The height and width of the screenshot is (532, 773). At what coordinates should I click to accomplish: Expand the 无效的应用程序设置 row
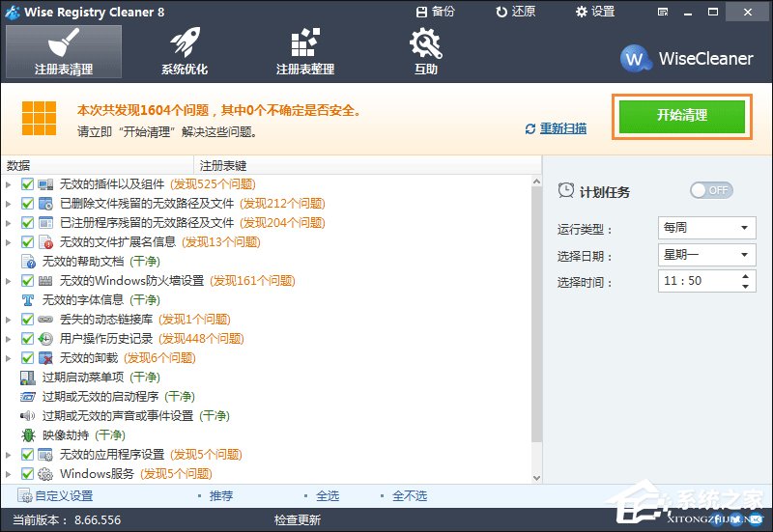(9, 455)
